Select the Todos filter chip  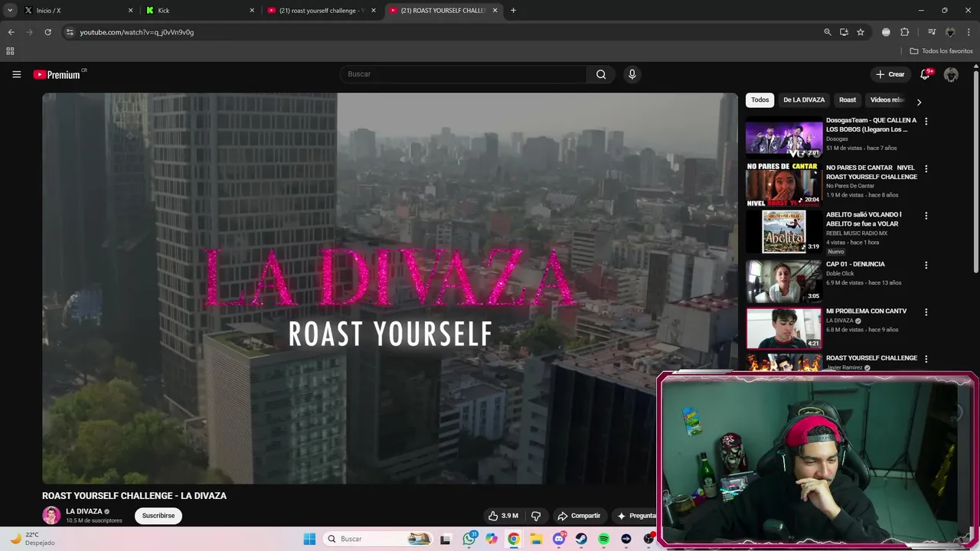[x=759, y=100]
